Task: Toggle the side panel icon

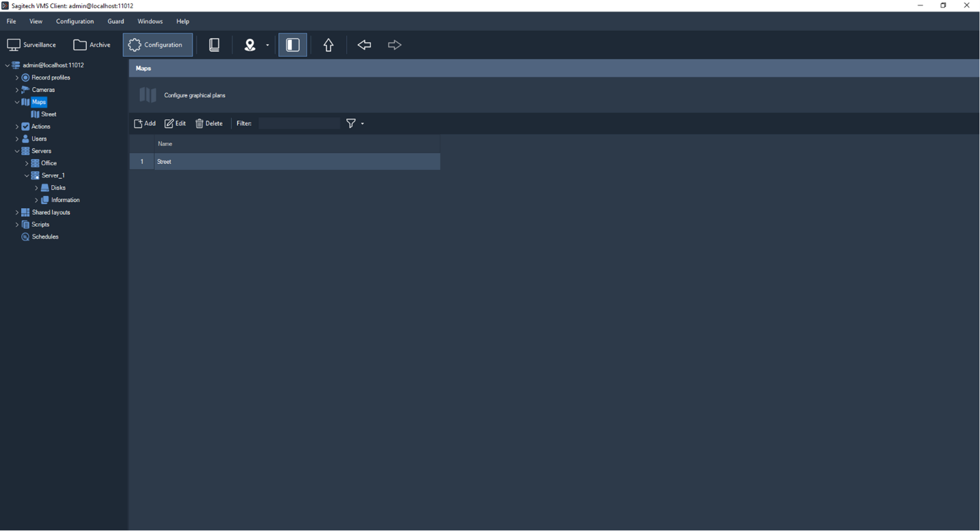Action: 293,45
